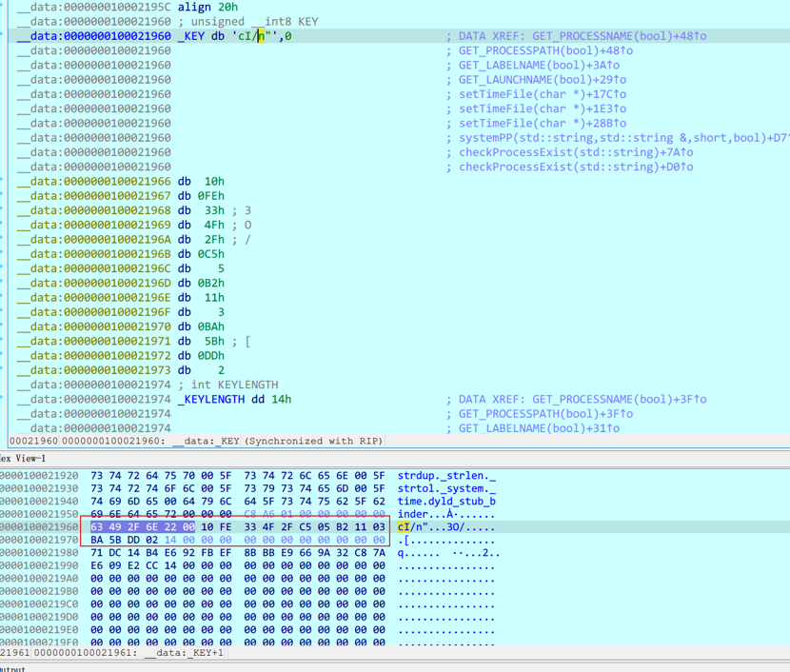790x672 pixels.
Task: Click the 'cI/n"' string literal of _KEY
Action: click(254, 36)
